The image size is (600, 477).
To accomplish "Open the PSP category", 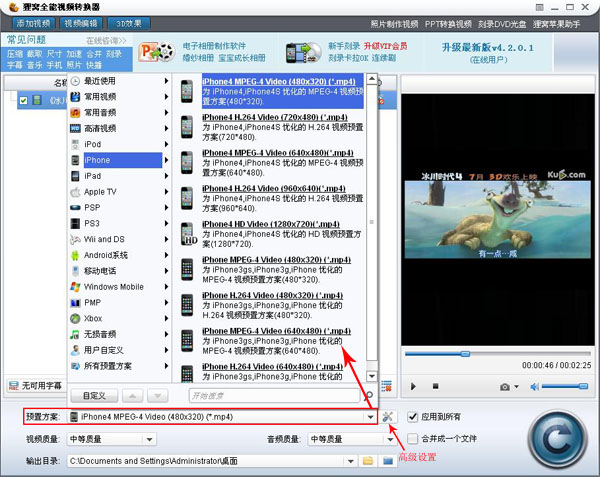I will coord(120,208).
